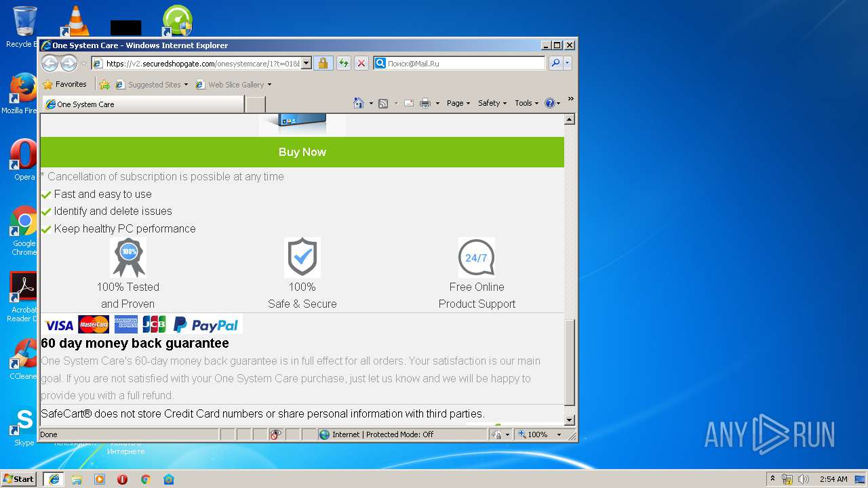Run search with the magnifier button

(x=555, y=63)
